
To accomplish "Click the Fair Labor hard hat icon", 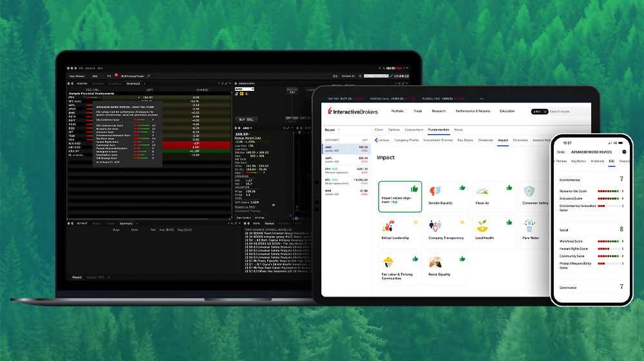I will click(x=388, y=262).
